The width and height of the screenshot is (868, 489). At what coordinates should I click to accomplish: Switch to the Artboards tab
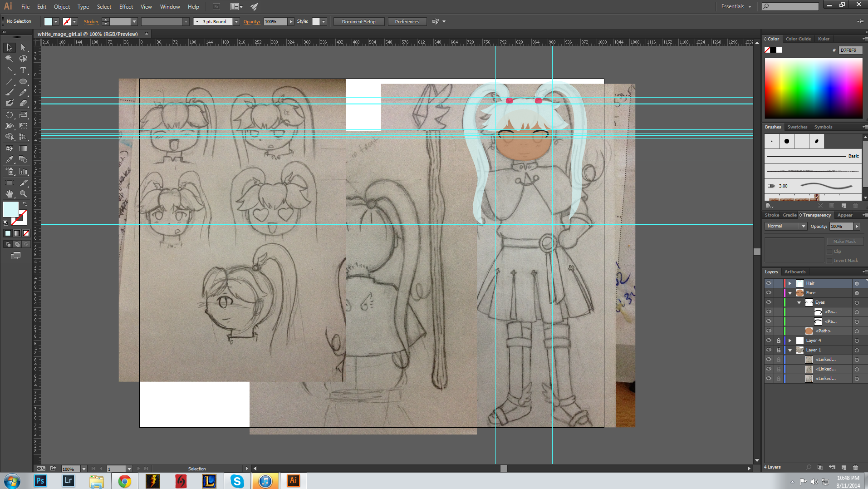(x=795, y=272)
